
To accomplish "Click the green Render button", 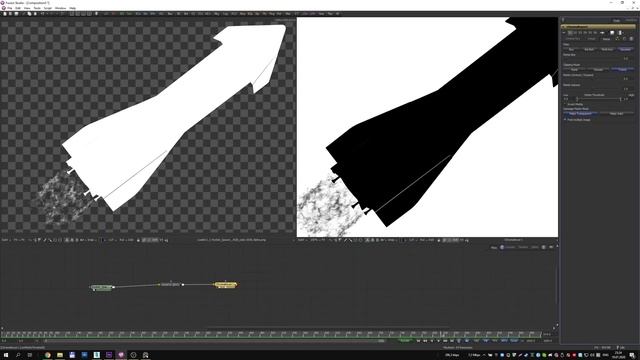I will 405,341.
